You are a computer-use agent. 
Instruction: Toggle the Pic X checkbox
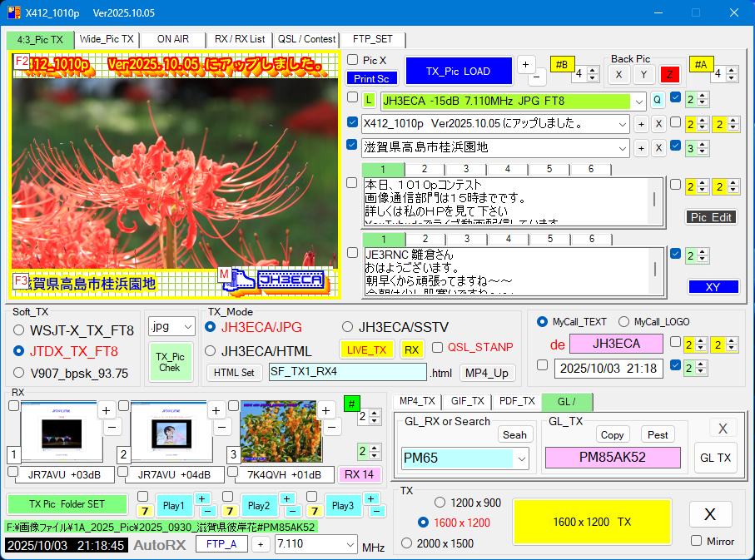coord(353,60)
